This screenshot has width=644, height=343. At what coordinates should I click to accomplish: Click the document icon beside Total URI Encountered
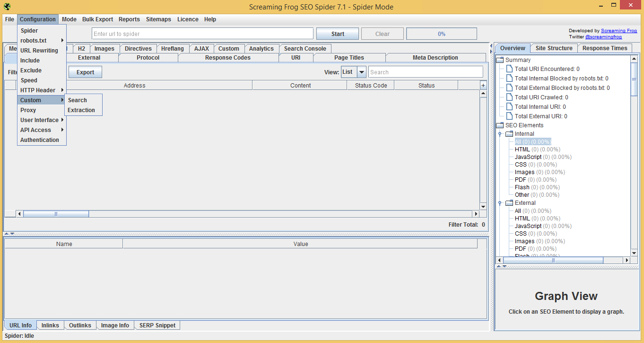coord(509,69)
